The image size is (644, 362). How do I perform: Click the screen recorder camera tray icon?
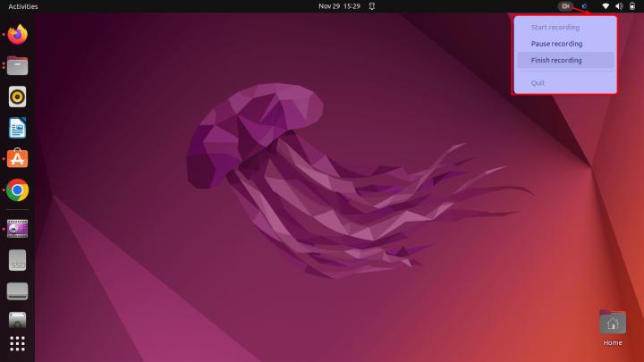pyautogui.click(x=565, y=6)
